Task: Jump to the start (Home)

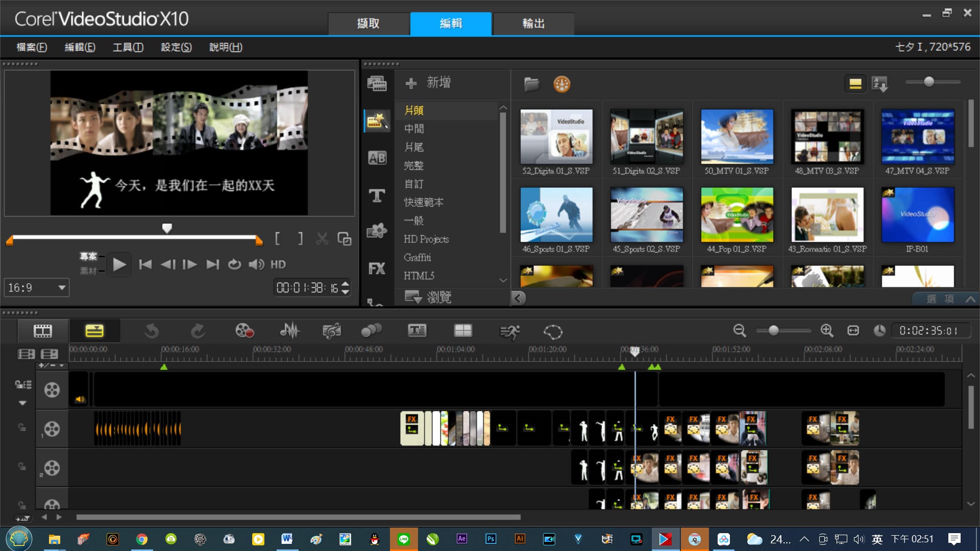Action: click(145, 264)
